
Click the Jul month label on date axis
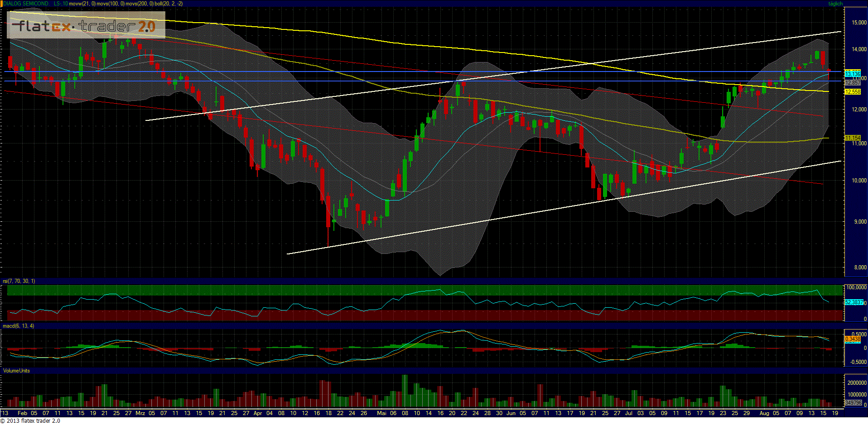pos(629,413)
